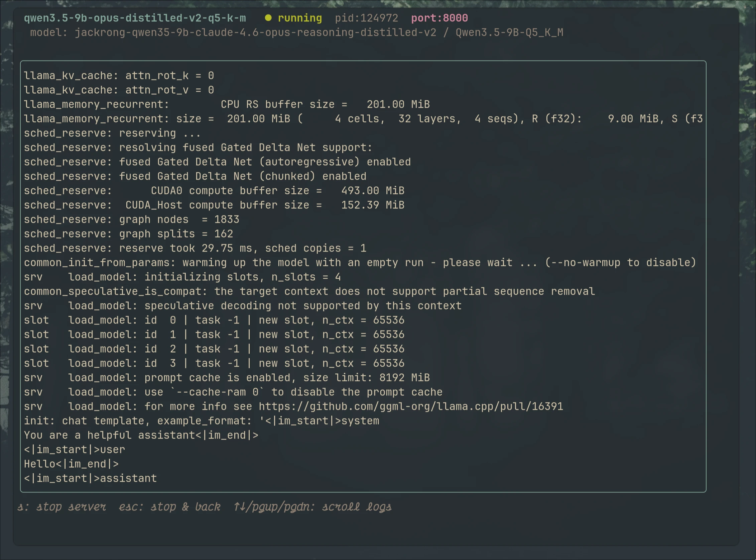
Task: Toggle the fused Gated Delta Net autoregressive entry
Action: 217,162
